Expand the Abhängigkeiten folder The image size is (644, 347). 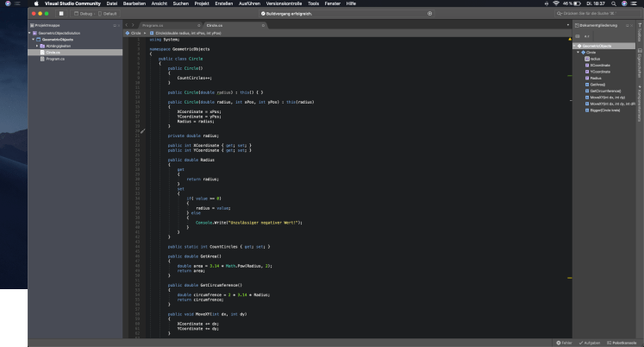[37, 45]
